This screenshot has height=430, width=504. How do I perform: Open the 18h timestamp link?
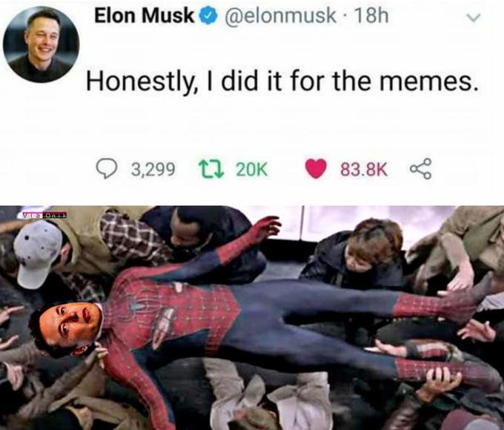(371, 16)
